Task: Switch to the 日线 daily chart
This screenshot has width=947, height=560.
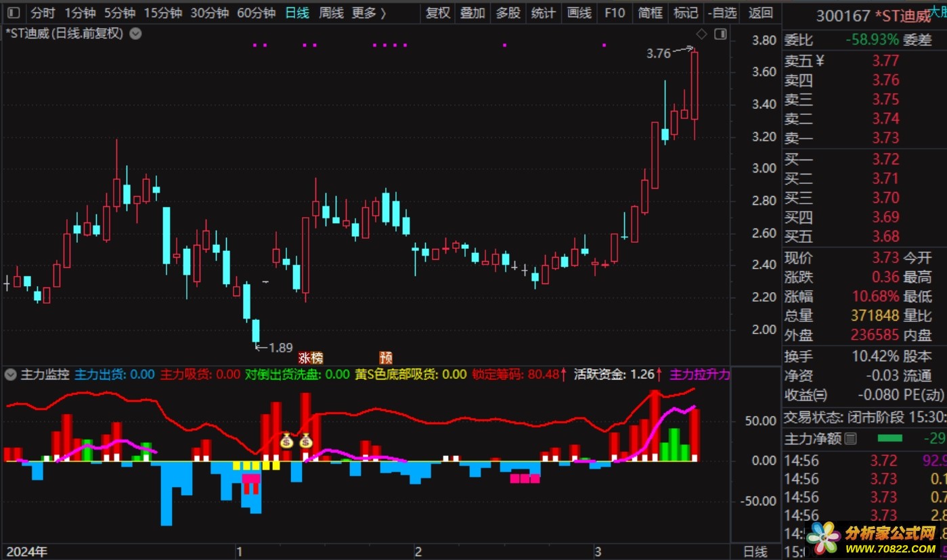Action: click(297, 13)
